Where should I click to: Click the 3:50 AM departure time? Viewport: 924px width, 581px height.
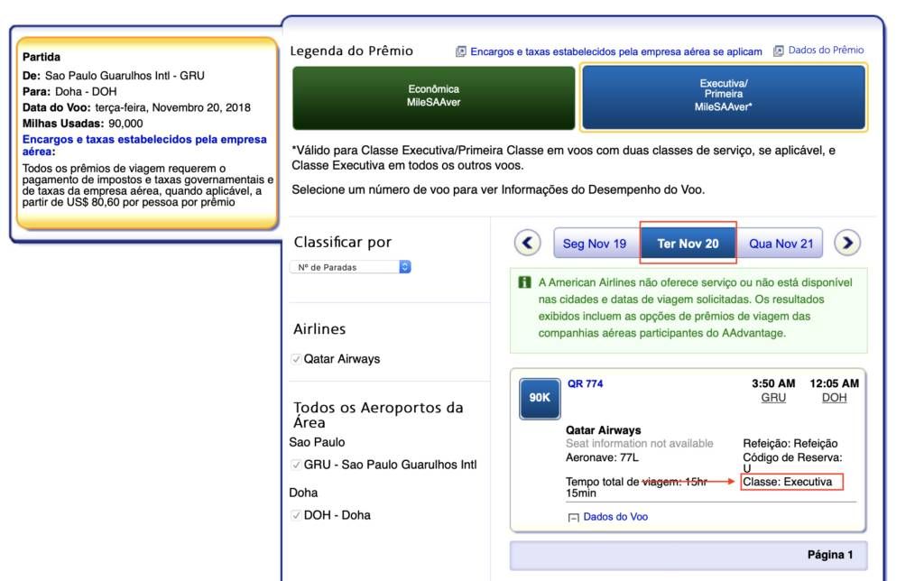(773, 383)
